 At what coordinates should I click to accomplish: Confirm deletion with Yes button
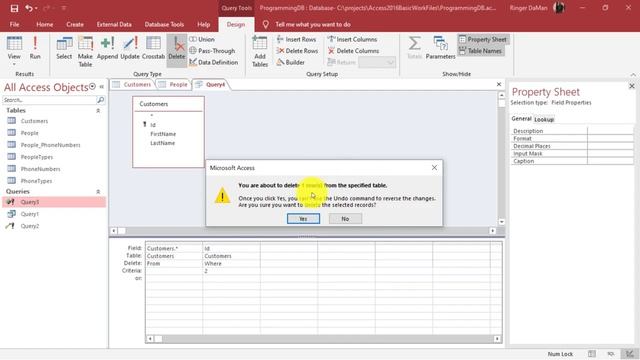(x=303, y=219)
